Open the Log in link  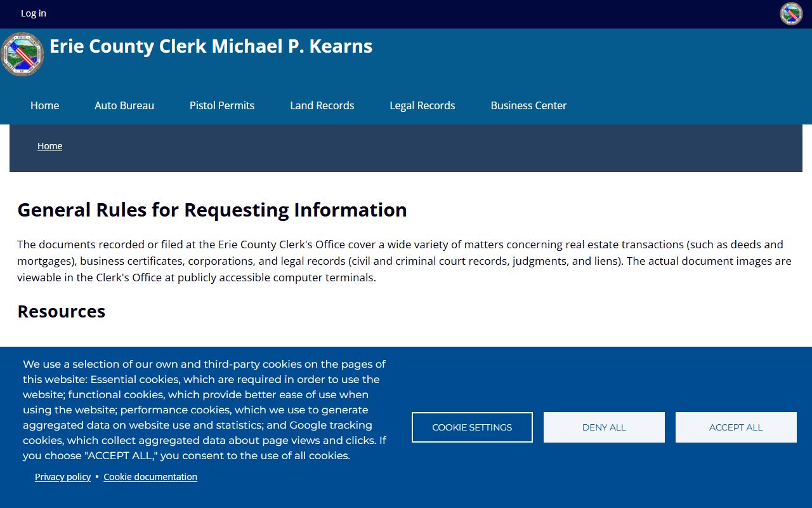(34, 13)
